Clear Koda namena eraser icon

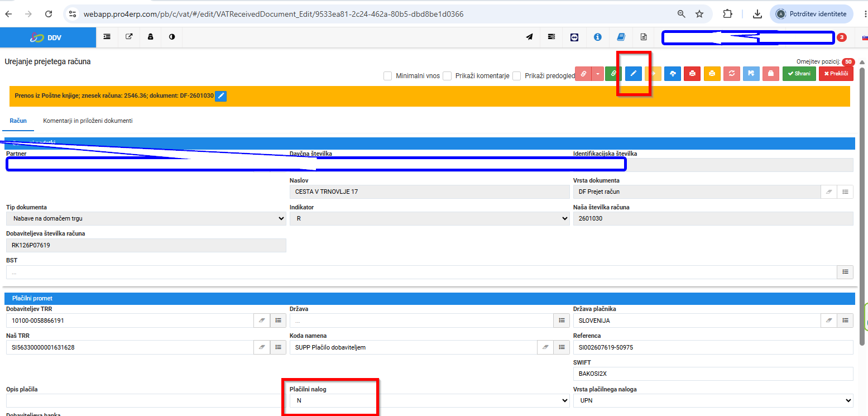545,347
